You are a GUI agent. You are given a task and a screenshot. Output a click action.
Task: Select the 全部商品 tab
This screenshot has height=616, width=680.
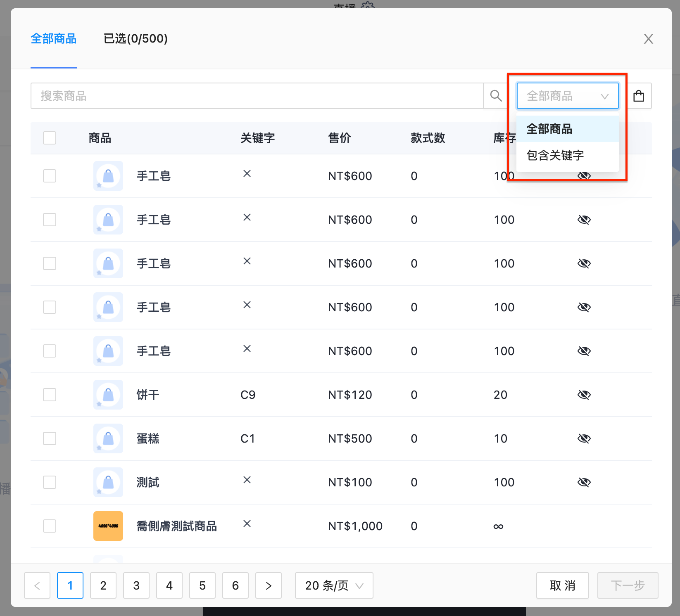pos(54,39)
